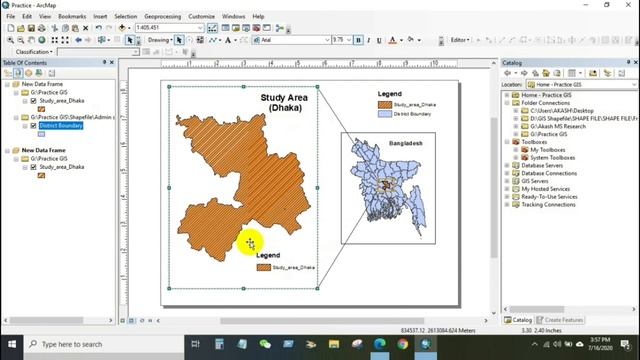640x360 pixels.
Task: Open the font size 9.75 dropdown
Action: [349, 40]
